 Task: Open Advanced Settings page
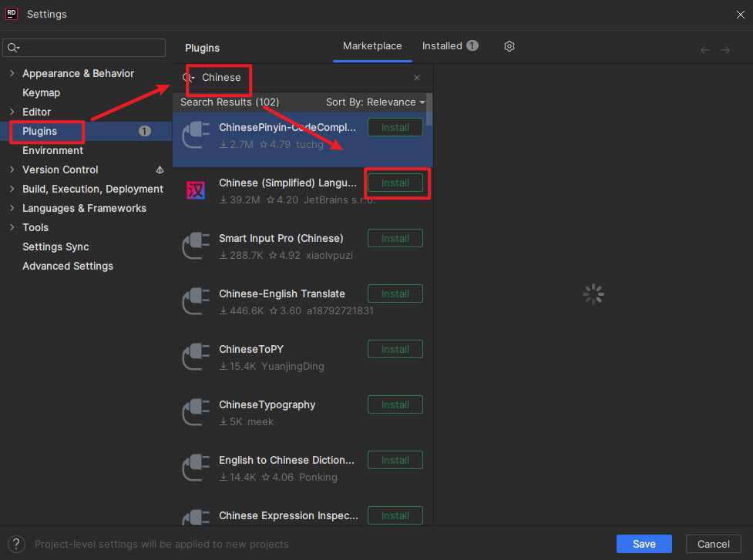(x=68, y=266)
